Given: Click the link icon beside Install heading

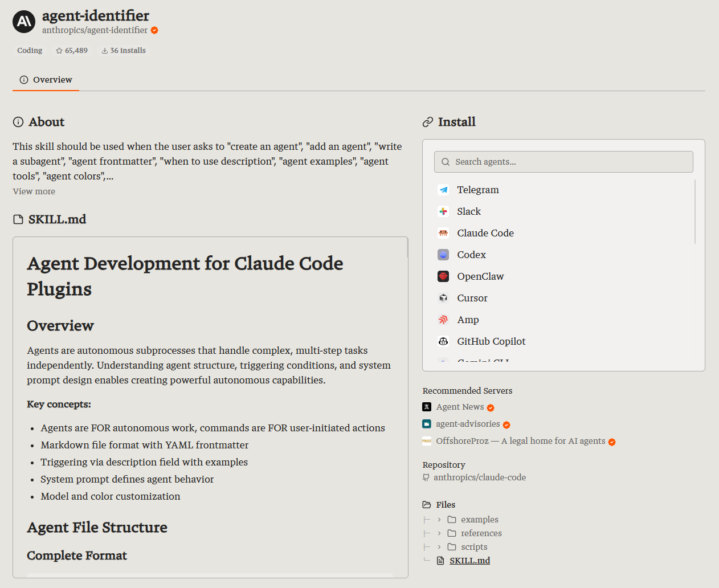Looking at the screenshot, I should point(428,122).
